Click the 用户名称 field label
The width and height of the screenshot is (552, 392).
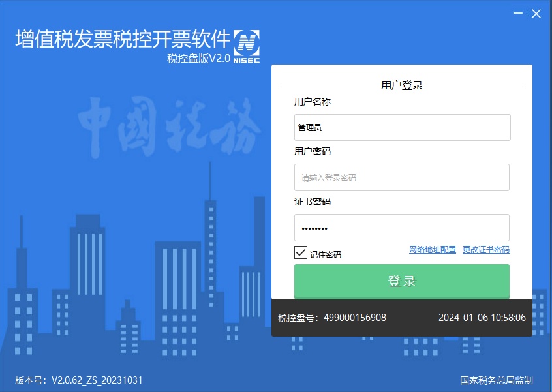pos(312,101)
